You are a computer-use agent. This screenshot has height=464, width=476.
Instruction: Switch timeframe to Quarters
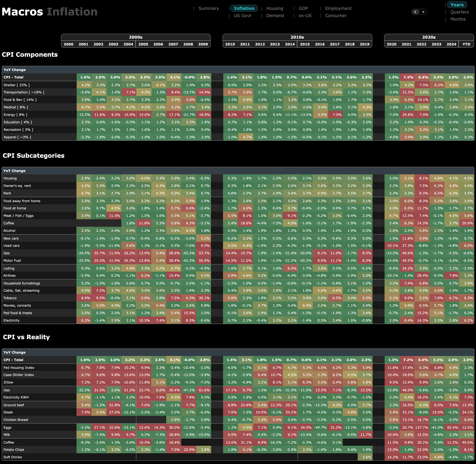[x=459, y=12]
